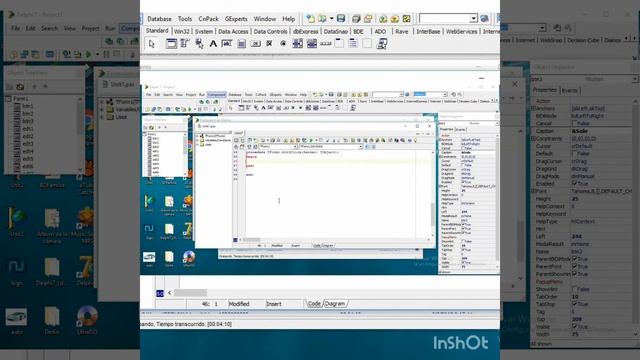This screenshot has height=360, width=640.
Task: Select the RadioGroup component icon
Action: (x=353, y=44)
